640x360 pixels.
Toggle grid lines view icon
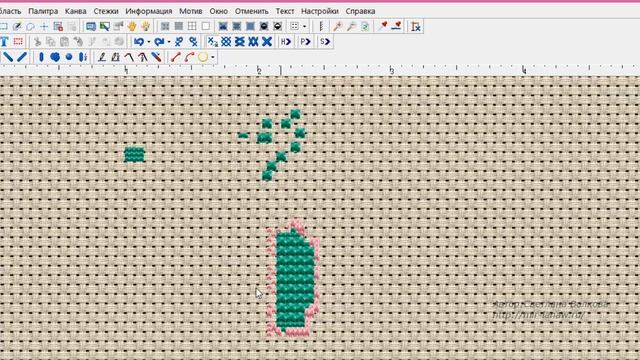(192, 27)
